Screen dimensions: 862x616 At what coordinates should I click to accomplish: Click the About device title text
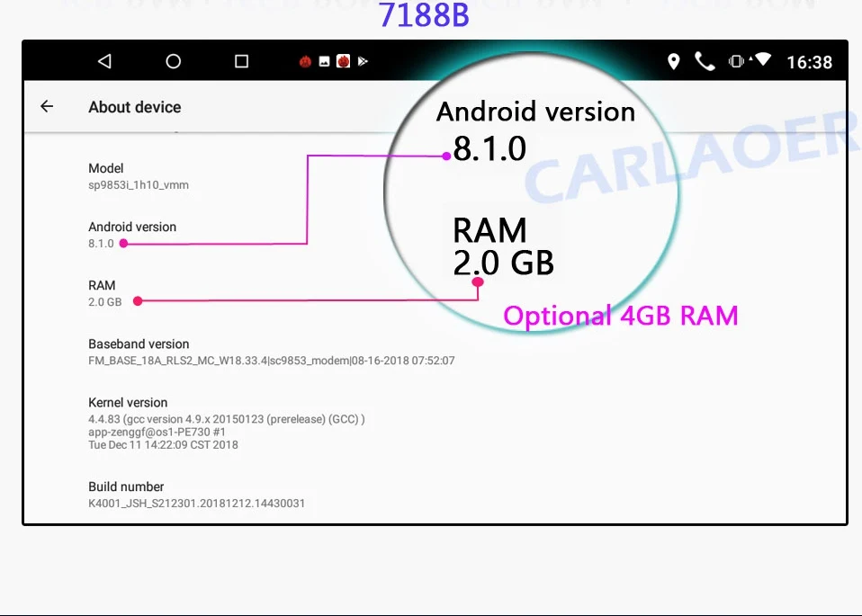pyautogui.click(x=134, y=106)
